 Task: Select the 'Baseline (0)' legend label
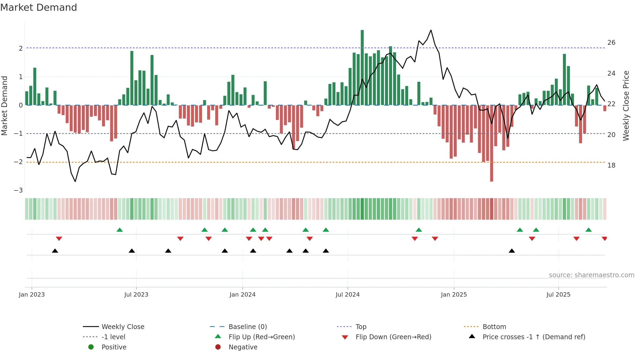pyautogui.click(x=248, y=327)
